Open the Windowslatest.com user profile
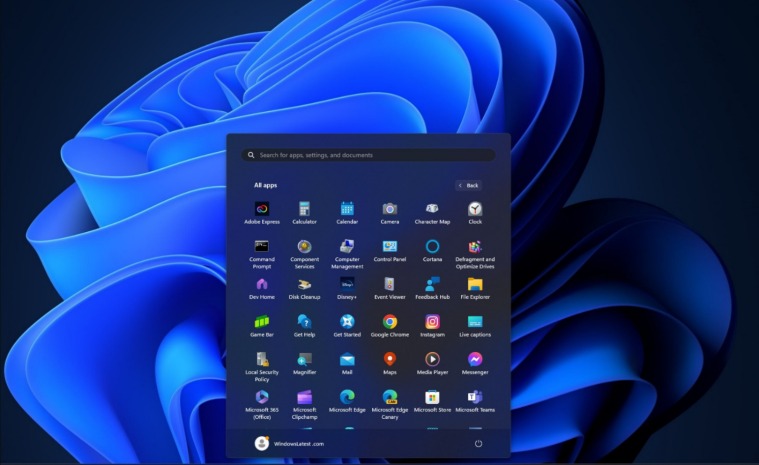Screen dimensions: 759x465 (x=289, y=443)
